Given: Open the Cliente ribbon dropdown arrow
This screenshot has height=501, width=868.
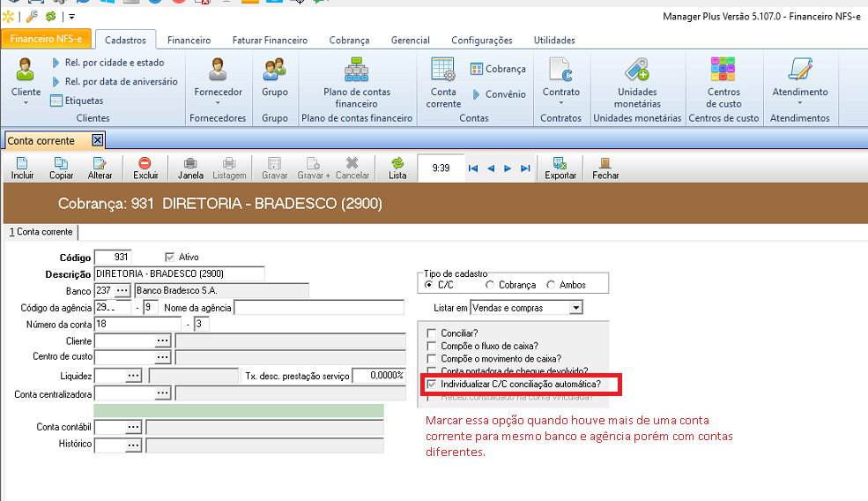Looking at the screenshot, I should [26, 103].
